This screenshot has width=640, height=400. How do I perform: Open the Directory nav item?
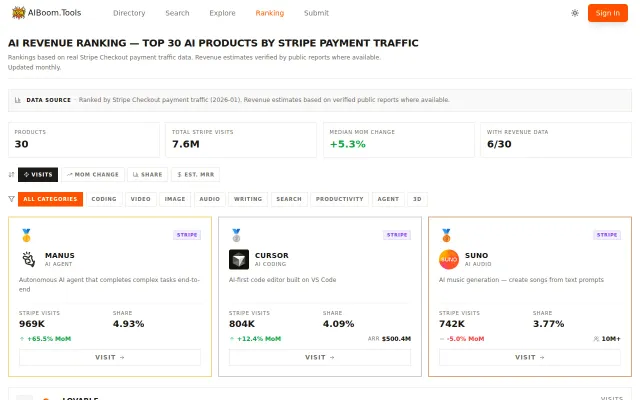click(129, 13)
